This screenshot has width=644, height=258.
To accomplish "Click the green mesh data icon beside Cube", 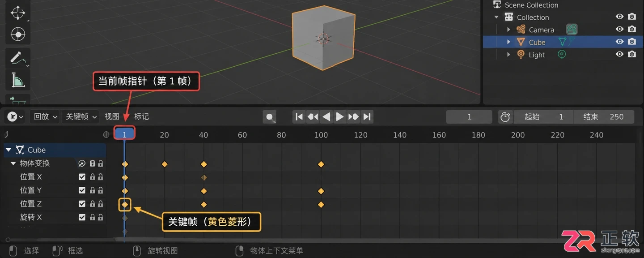I will point(563,42).
